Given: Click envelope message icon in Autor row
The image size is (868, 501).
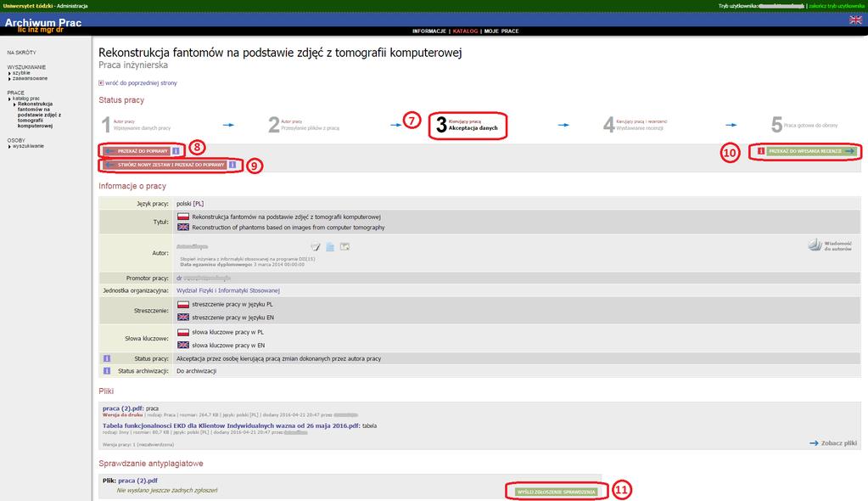Looking at the screenshot, I should tap(344, 246).
